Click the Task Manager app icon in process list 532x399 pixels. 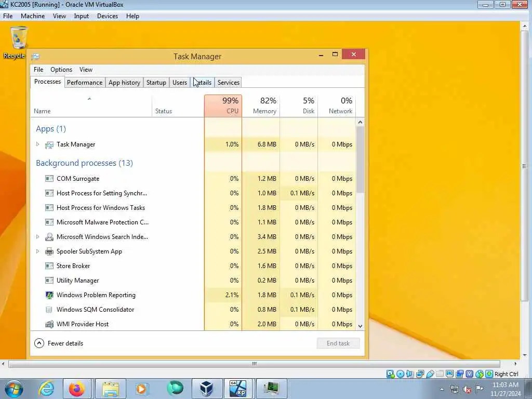click(x=49, y=144)
